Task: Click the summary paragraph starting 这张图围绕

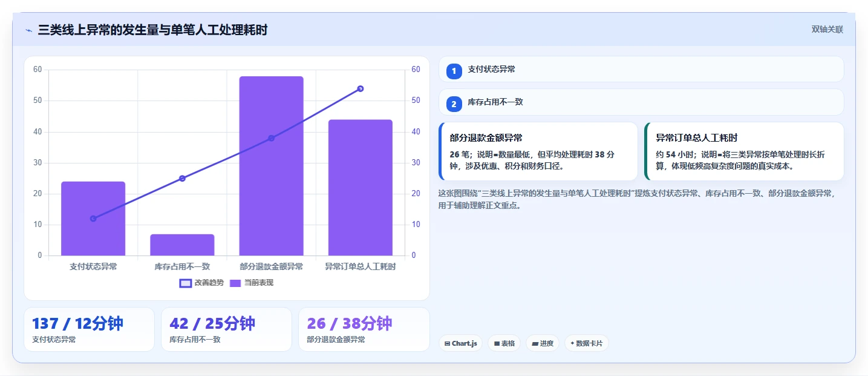Action: pyautogui.click(x=636, y=199)
